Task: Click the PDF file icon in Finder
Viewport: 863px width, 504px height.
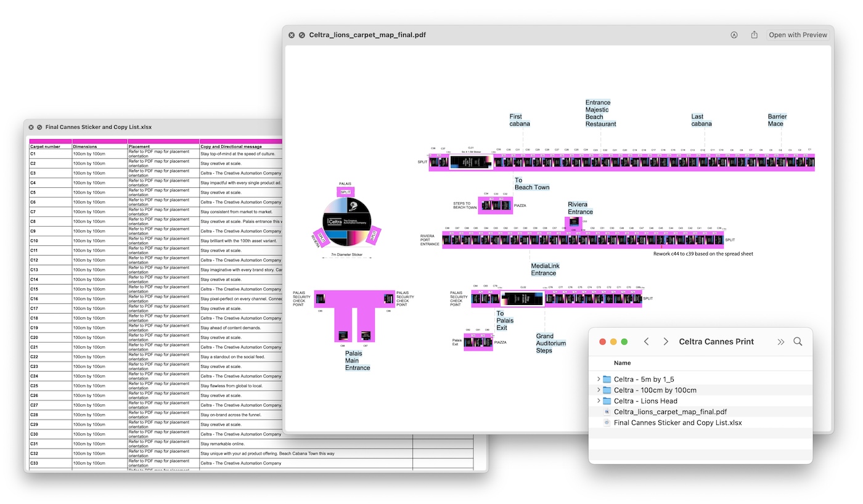Action: 607,412
